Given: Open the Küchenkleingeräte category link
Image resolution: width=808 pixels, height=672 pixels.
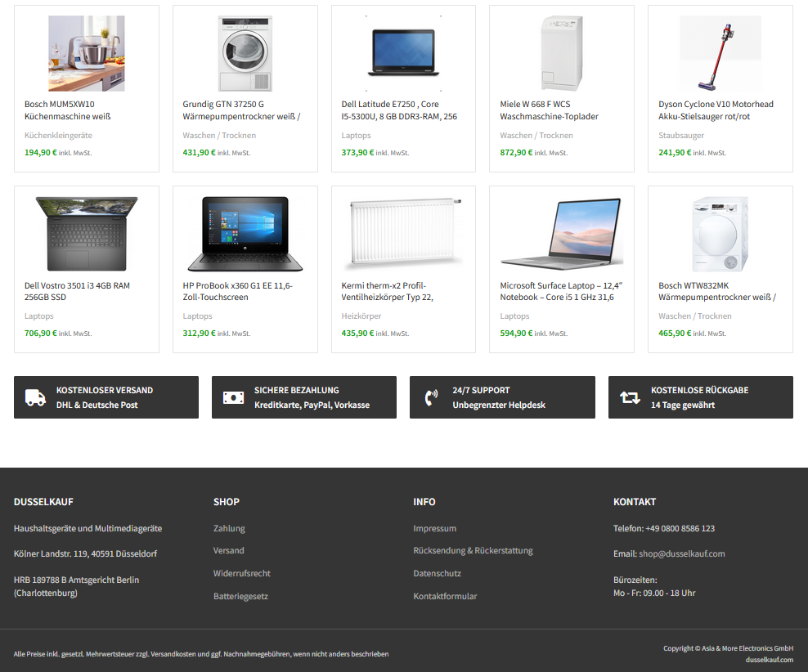Looking at the screenshot, I should point(58,136).
